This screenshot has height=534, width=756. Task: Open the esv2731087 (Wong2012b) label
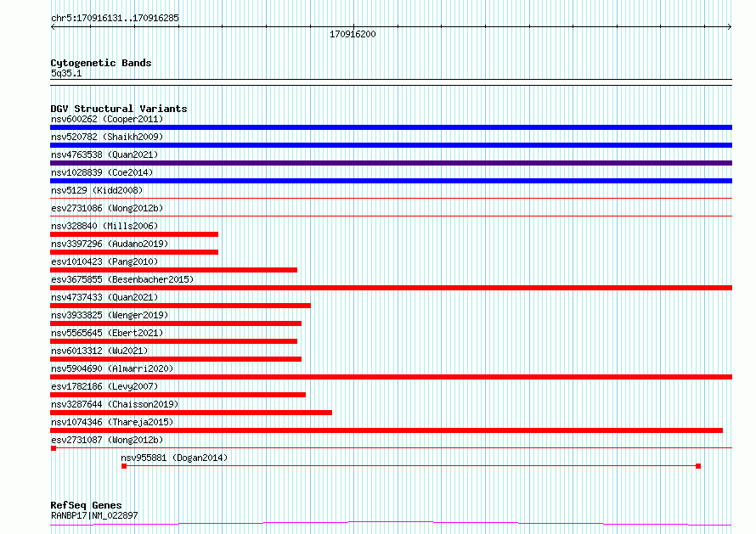107,440
